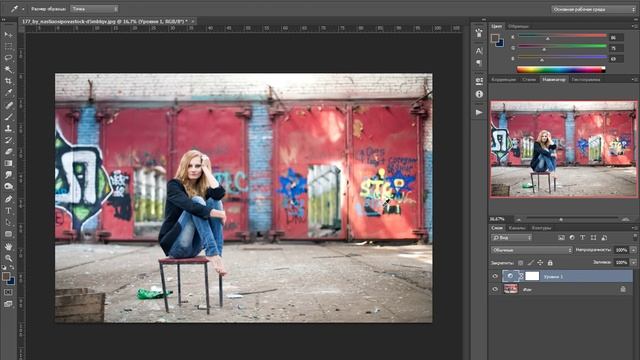640x360 pixels.
Task: Change screen mode at toolbox bottom
Action: click(8, 304)
